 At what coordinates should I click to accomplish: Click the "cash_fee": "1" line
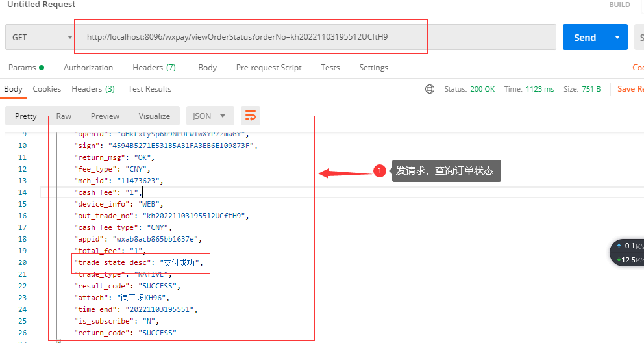pos(108,192)
